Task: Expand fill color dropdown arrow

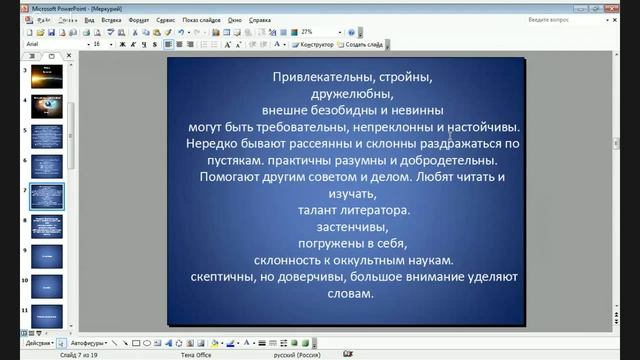Action: point(222,343)
